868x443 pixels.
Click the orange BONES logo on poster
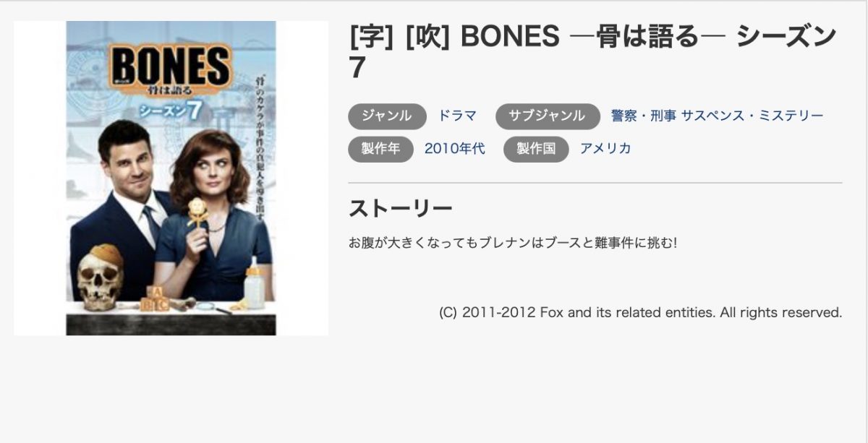[x=171, y=66]
